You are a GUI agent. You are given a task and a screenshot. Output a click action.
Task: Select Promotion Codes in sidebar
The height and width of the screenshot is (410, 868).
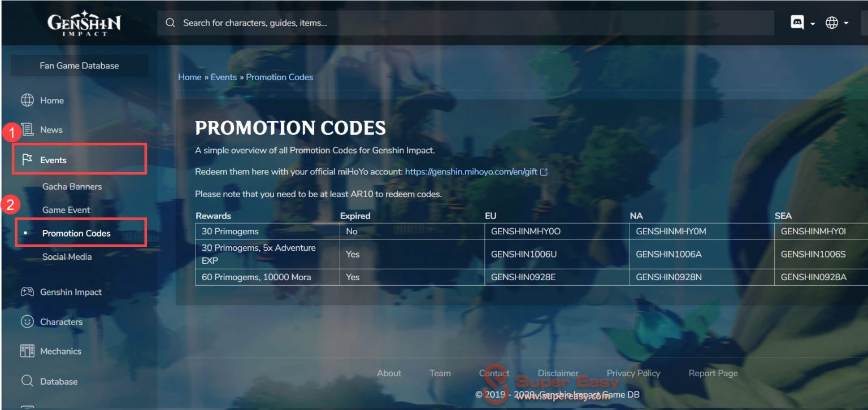click(x=76, y=233)
